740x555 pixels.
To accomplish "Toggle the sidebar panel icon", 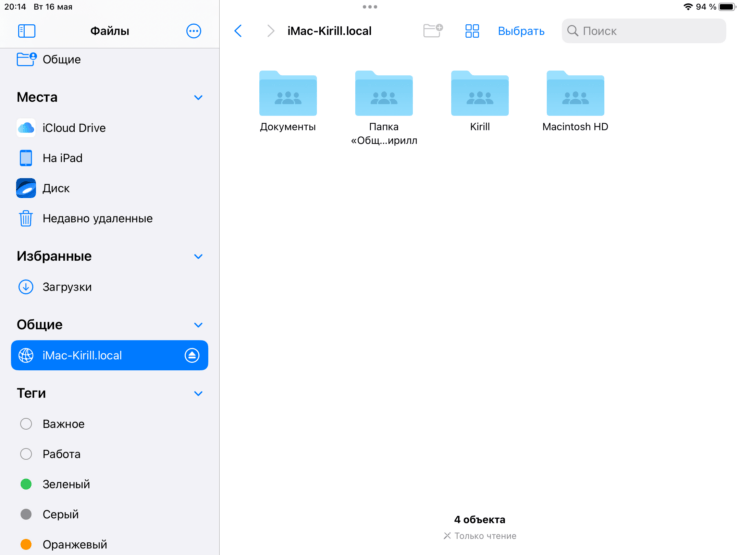I will [x=27, y=31].
